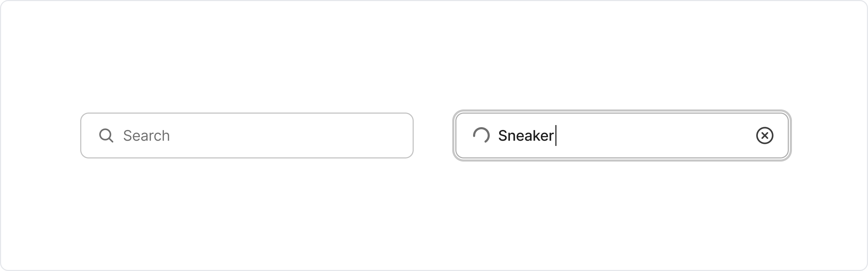
Task: Click the right search box containing Sneaker
Action: [x=622, y=135]
